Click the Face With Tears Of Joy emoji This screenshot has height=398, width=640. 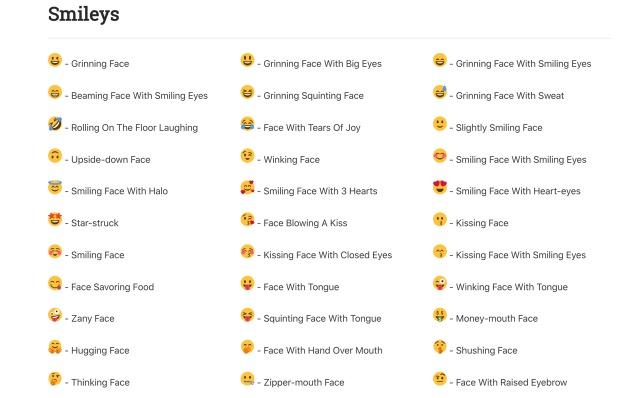click(x=247, y=124)
